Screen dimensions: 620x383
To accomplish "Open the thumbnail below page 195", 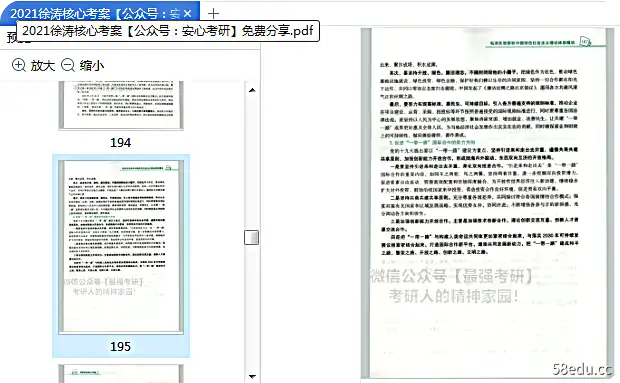I will coord(121,374).
